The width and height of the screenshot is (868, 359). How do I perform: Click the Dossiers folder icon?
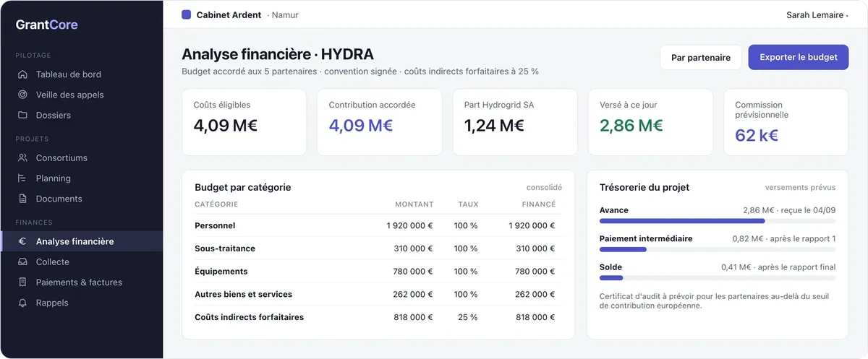(x=22, y=115)
